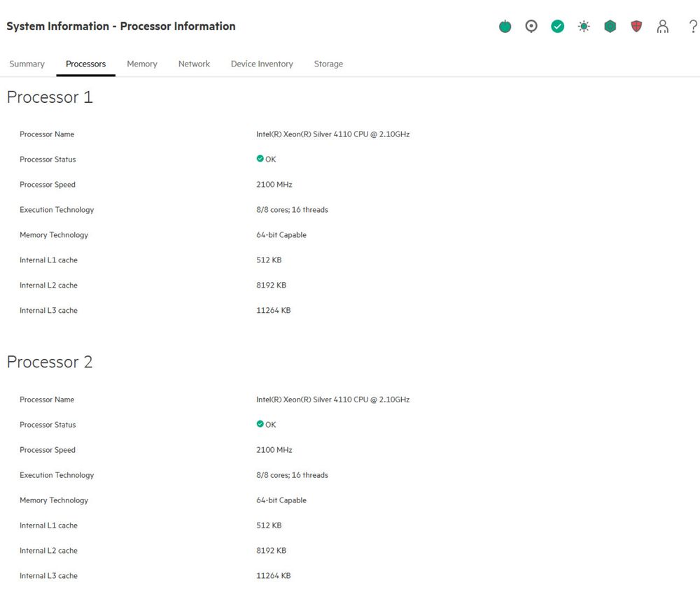Click the Processor 1 heading
The height and width of the screenshot is (613, 700).
(x=50, y=97)
